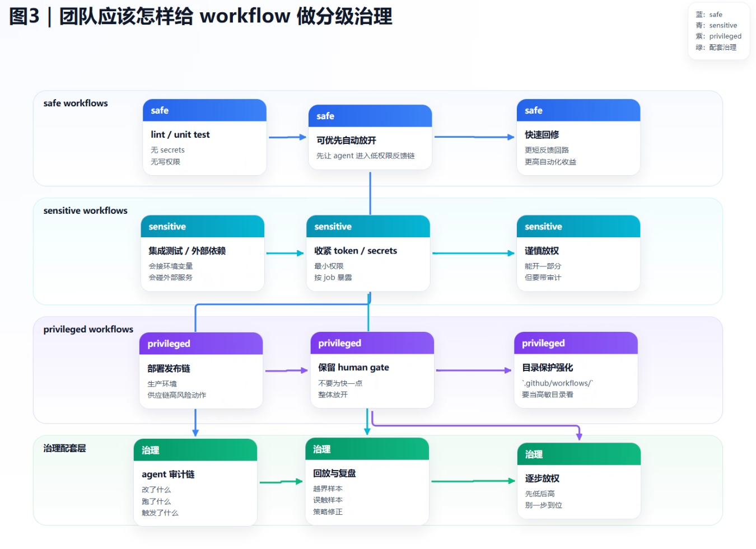Select the privileged header above 目录保护强化
756x549 pixels.
click(575, 343)
